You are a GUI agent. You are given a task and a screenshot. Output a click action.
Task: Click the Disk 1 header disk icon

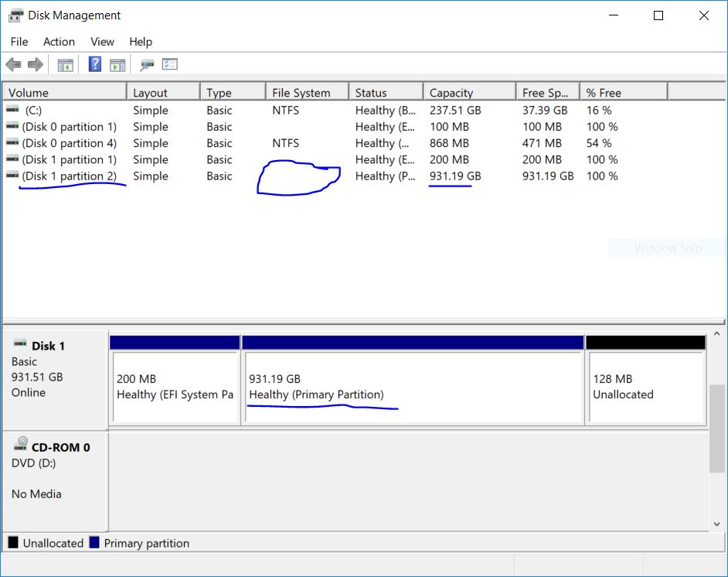[x=20, y=343]
